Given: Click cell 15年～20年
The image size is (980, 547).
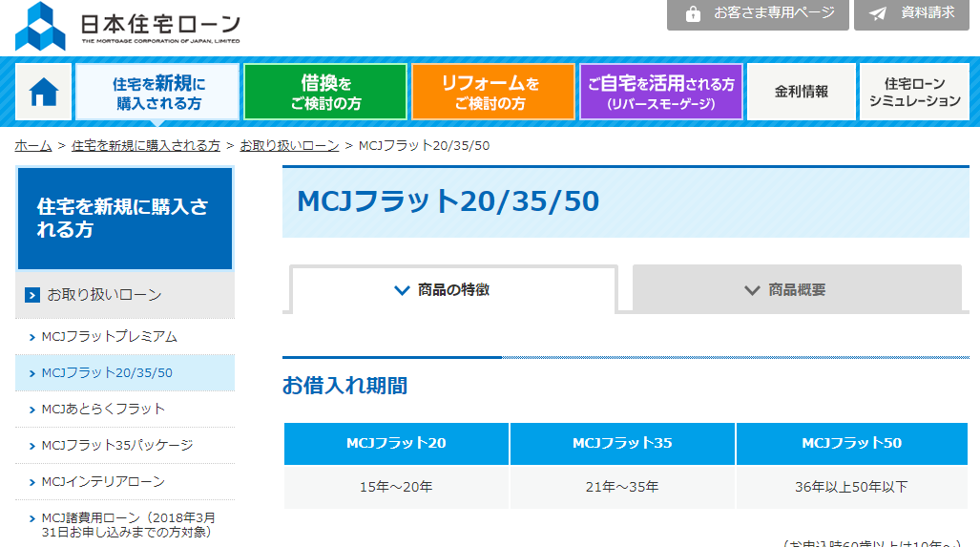Looking at the screenshot, I should coord(396,487).
